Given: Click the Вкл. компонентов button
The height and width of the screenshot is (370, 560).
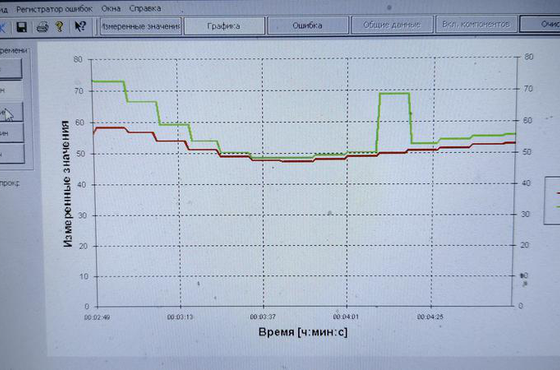Looking at the screenshot, I should pos(476,24).
